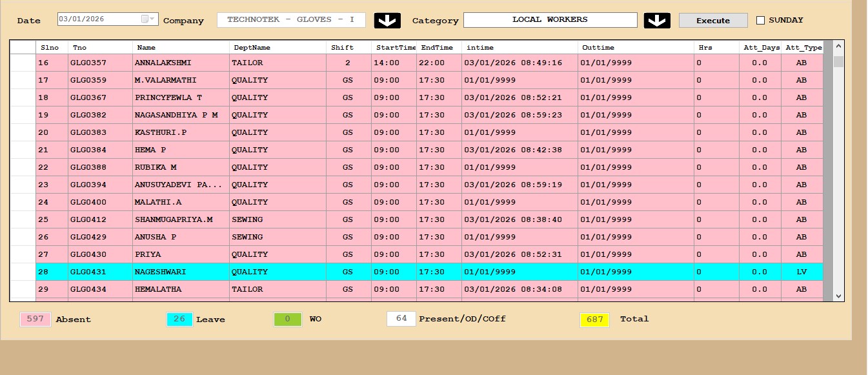Select row header for ANNALAKSHMI row

(x=23, y=63)
